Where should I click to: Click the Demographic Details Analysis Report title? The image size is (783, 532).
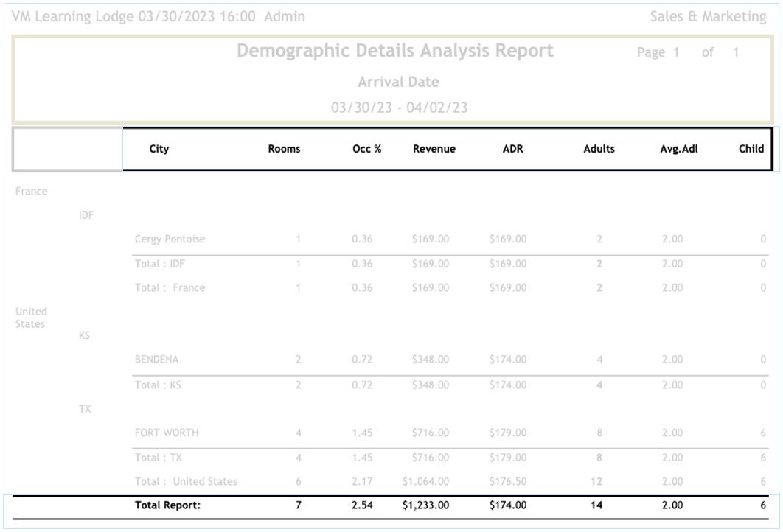395,52
